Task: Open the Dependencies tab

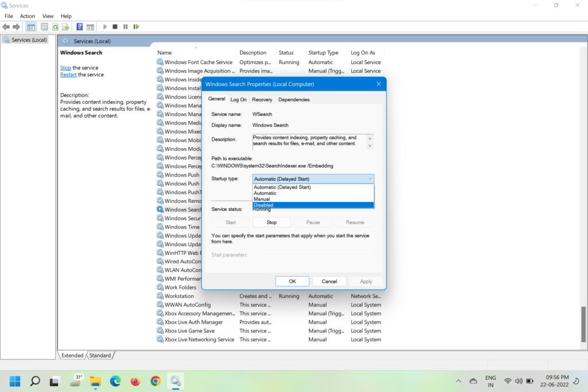Action: (x=294, y=99)
